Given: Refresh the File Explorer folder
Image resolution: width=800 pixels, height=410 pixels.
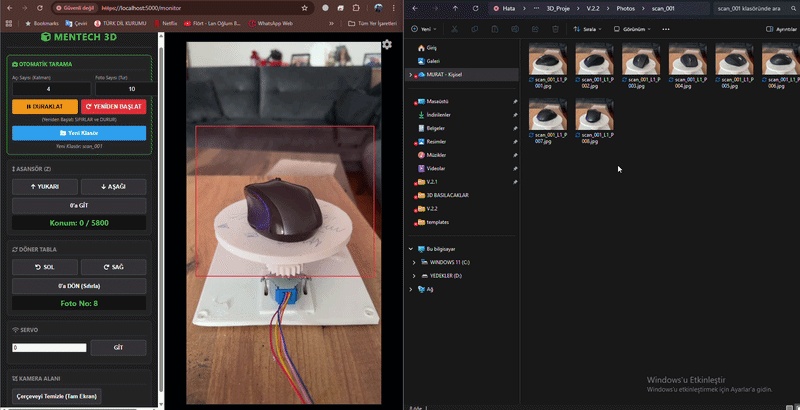Looking at the screenshot, I should point(476,8).
